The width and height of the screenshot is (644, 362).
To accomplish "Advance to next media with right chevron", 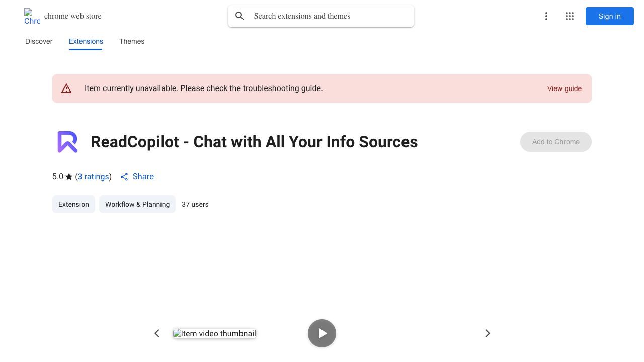I will (x=487, y=333).
